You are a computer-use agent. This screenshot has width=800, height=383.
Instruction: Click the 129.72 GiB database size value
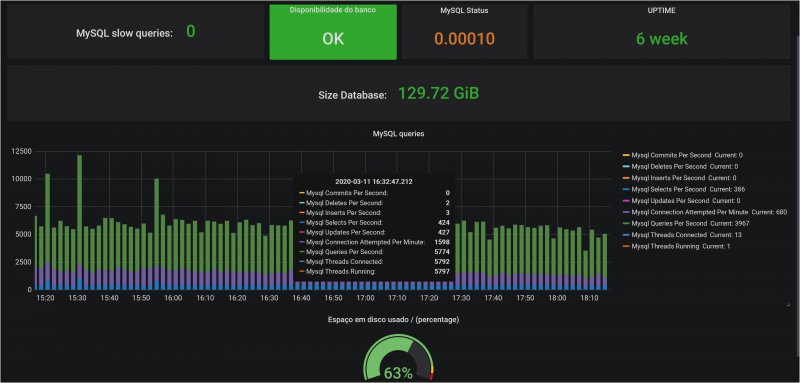click(x=438, y=93)
